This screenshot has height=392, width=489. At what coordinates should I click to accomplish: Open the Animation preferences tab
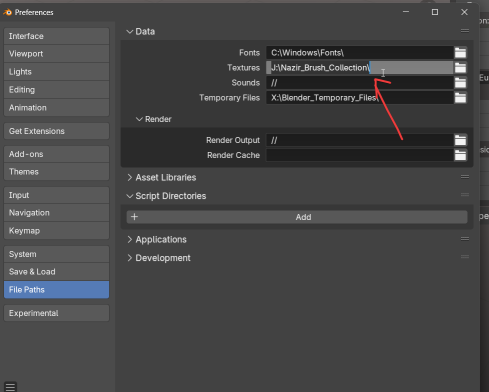(x=56, y=108)
